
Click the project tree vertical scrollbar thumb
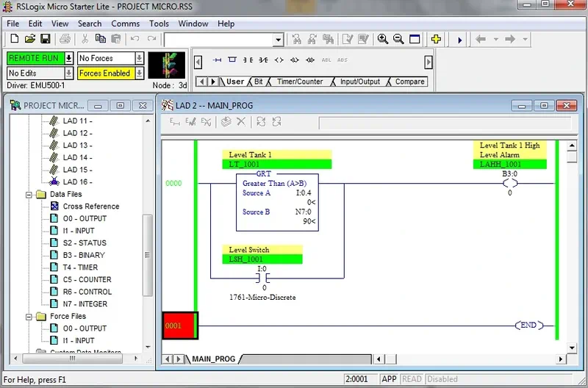148,255
